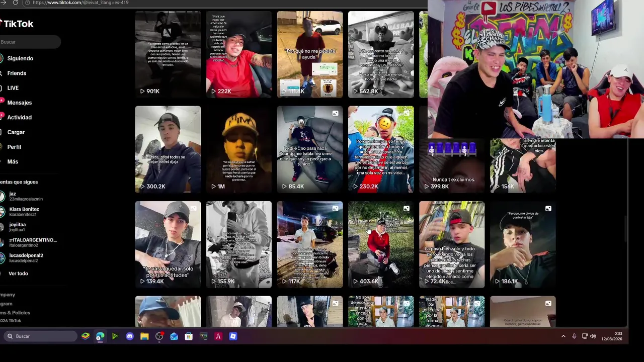Image resolution: width=644 pixels, height=362 pixels.
Task: Click the Microsoft Edge taskbar icon
Action: (x=100, y=336)
